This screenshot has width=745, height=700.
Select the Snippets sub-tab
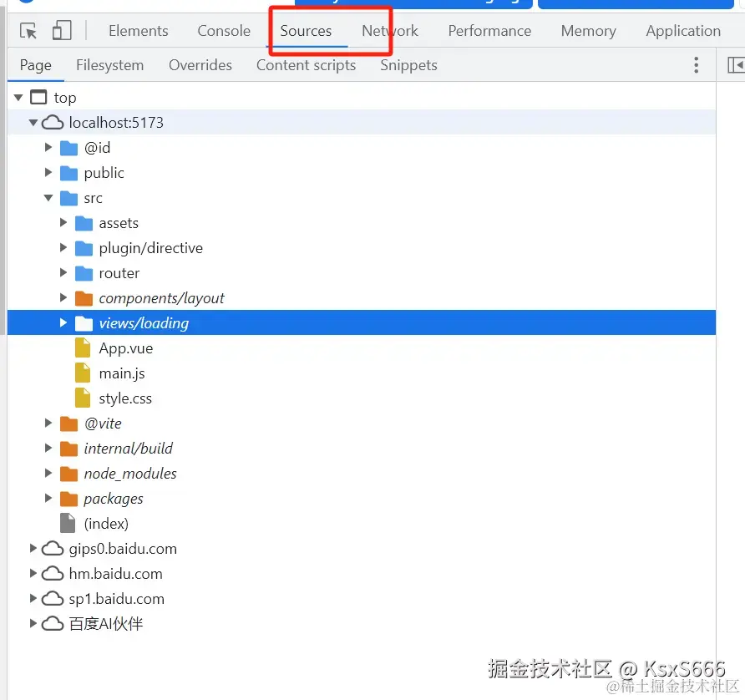[x=408, y=65]
